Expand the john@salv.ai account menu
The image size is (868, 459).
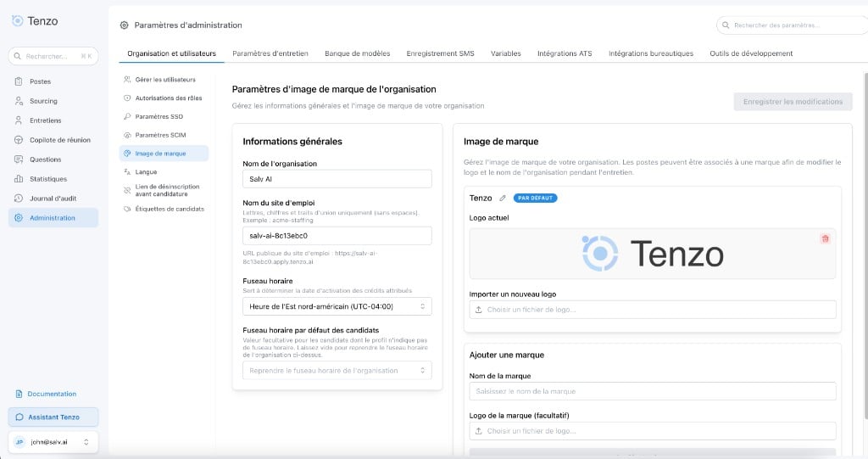pyautogui.click(x=53, y=442)
